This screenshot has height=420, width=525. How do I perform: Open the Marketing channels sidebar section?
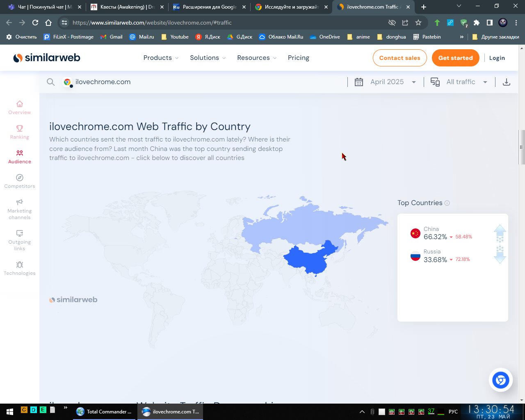(x=19, y=209)
